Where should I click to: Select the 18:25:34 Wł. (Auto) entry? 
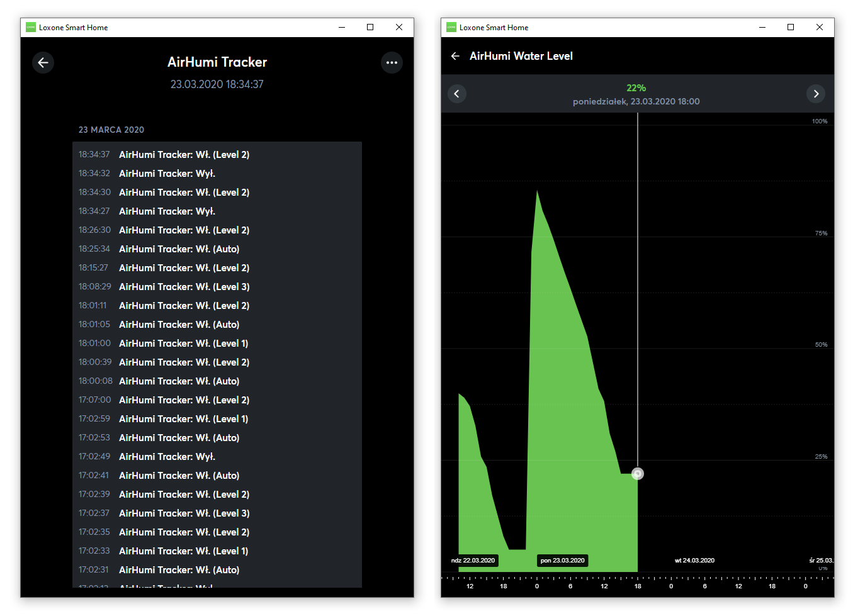point(217,249)
